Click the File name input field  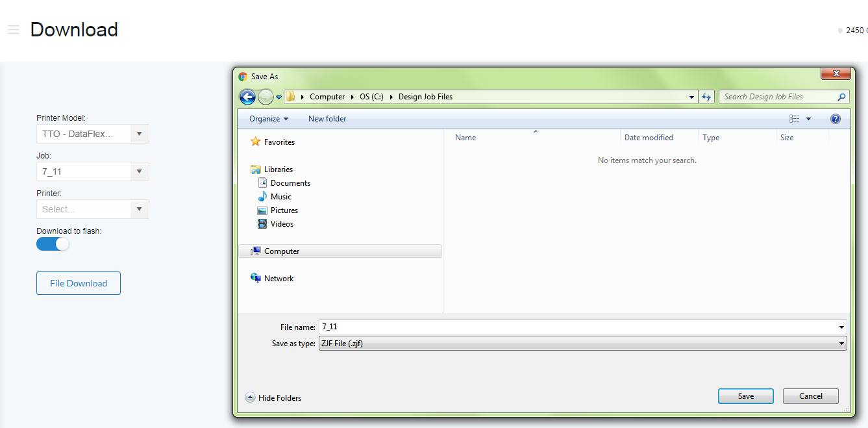click(578, 327)
